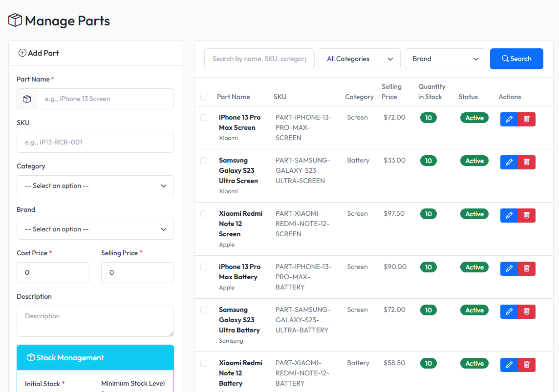
Task: Edit the iPhone 13 Pro Max Battery part
Action: coord(509,268)
